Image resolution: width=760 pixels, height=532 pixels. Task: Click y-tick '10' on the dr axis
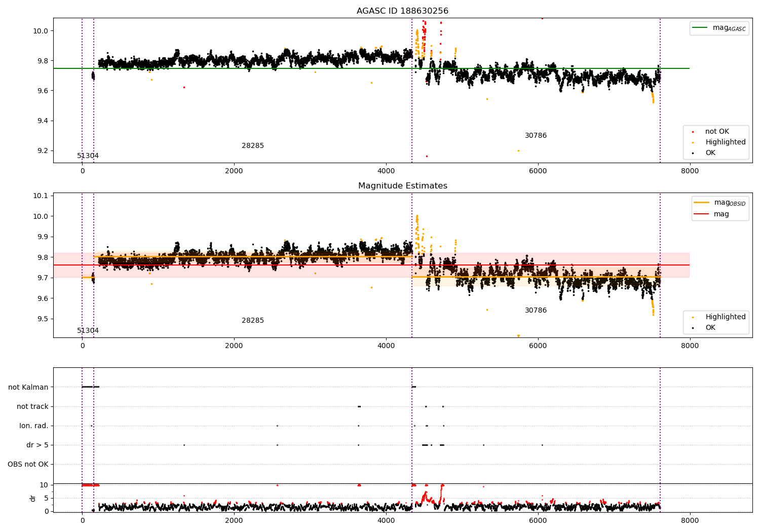pyautogui.click(x=44, y=485)
